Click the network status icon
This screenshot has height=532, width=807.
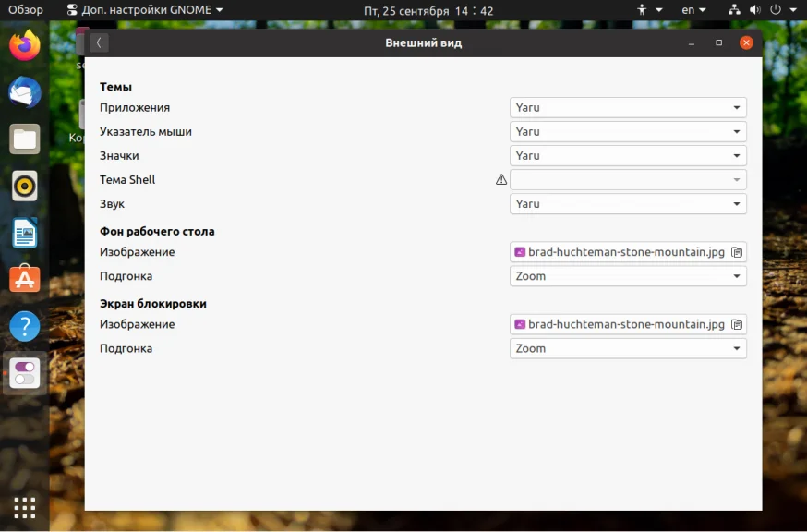coord(734,10)
